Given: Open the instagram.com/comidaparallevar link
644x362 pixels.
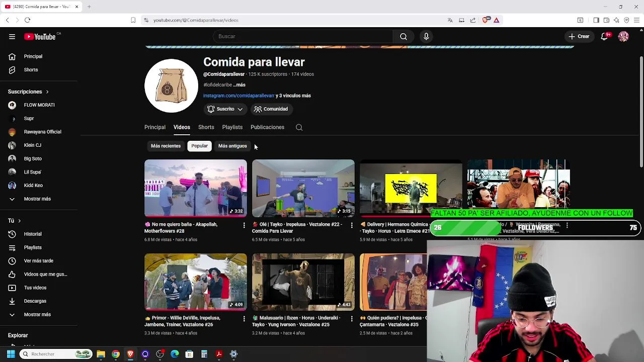Looking at the screenshot, I should pos(238,96).
